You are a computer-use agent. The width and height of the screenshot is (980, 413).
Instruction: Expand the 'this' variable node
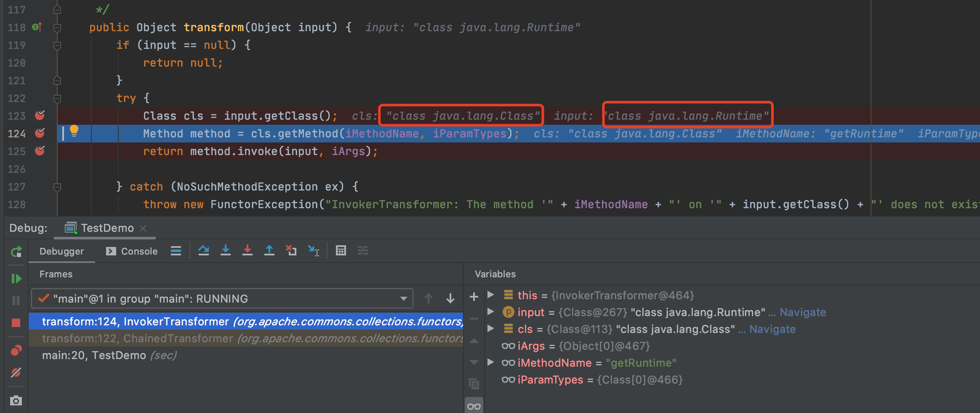490,295
